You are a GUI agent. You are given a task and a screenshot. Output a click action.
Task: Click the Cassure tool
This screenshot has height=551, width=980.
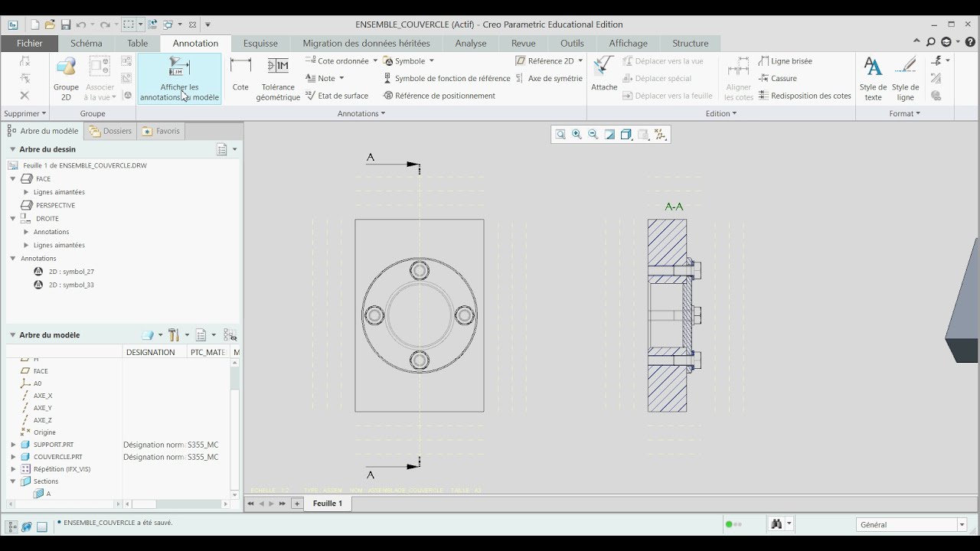[x=777, y=78]
